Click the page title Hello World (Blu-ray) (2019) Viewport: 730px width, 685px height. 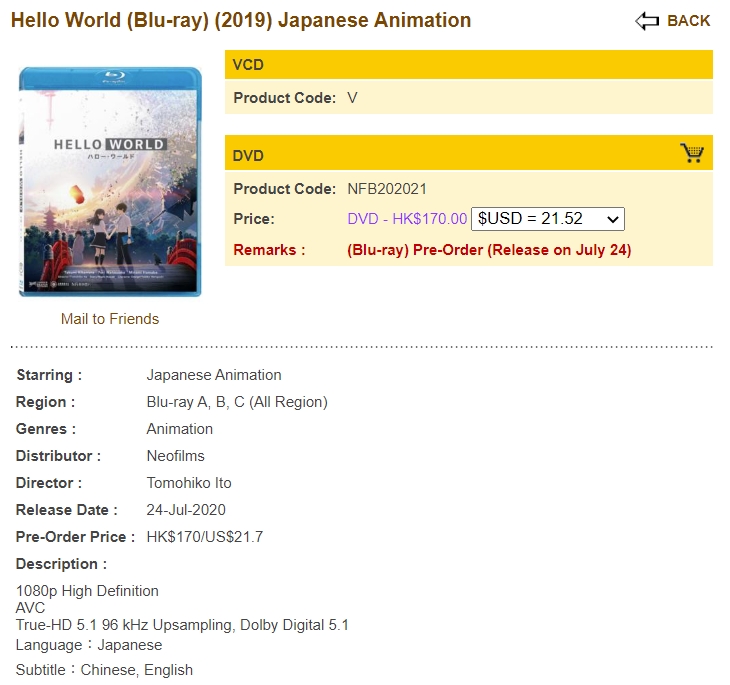241,20
